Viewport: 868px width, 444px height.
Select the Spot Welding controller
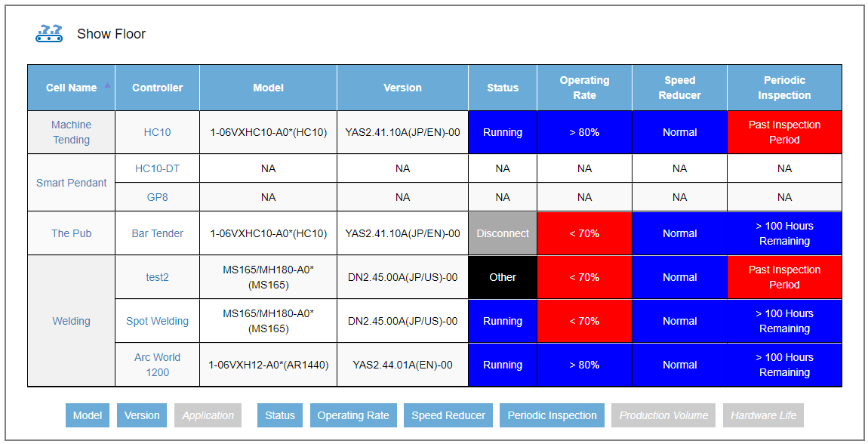[x=157, y=321]
